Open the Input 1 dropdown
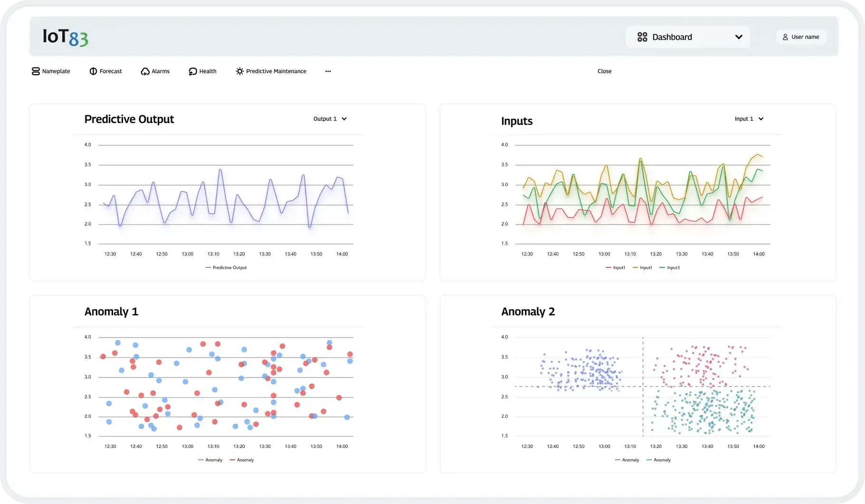Viewport: 865px width, 504px height. point(749,119)
